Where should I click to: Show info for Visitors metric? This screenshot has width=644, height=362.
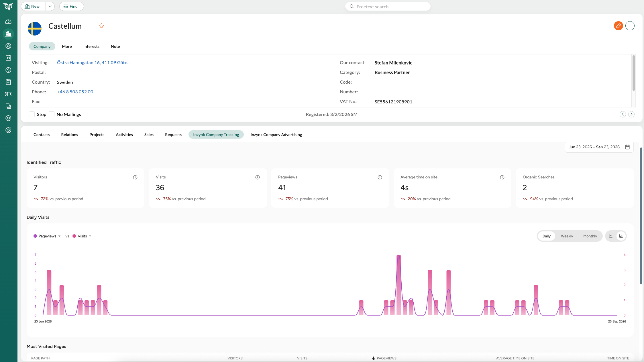(135, 177)
